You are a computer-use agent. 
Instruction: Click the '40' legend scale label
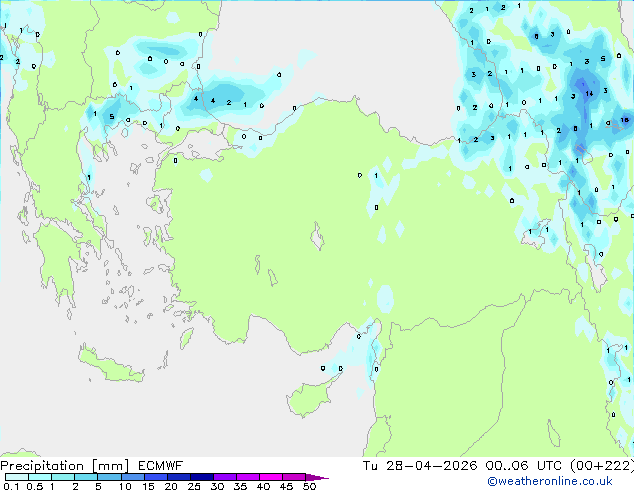tap(263, 486)
